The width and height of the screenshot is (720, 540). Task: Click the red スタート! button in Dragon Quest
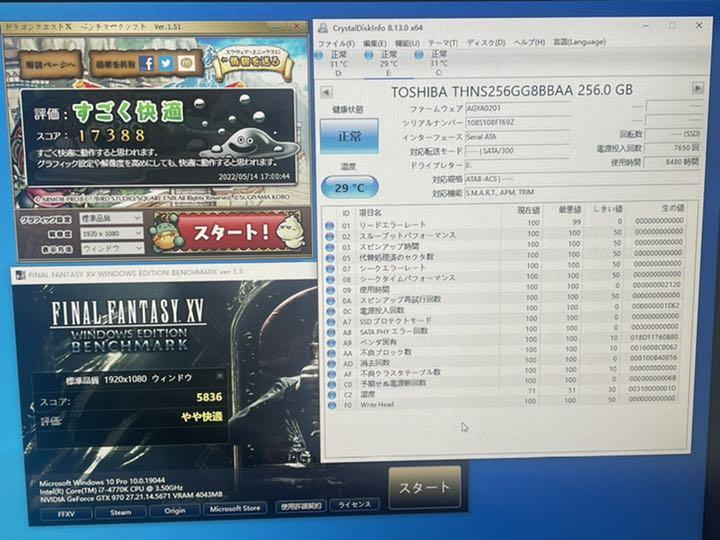231,232
